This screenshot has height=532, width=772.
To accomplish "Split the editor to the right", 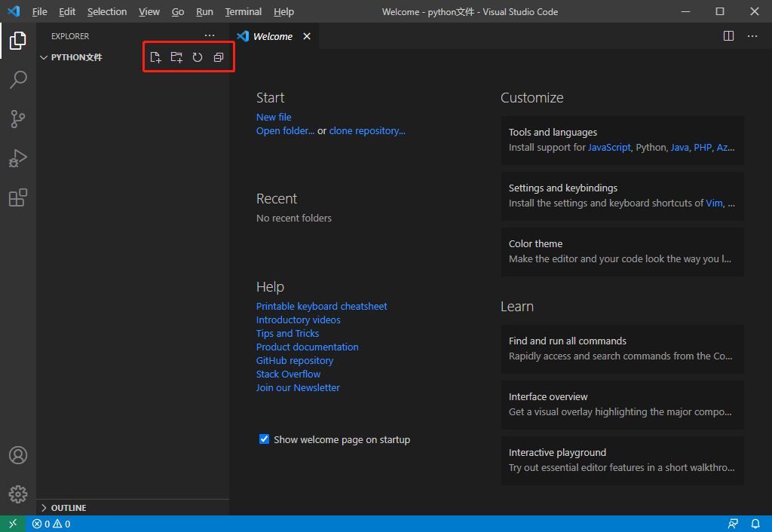I will click(x=729, y=36).
